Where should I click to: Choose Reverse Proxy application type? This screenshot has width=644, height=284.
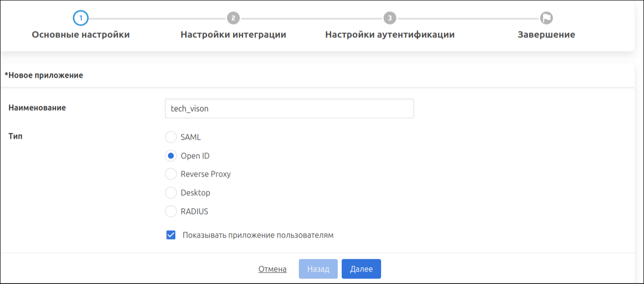coord(171,174)
